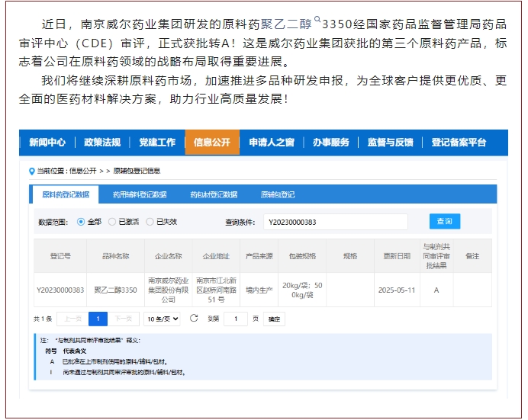Open the highlighted 信息公开 nav item
This screenshot has height=420, width=528.
[212, 143]
